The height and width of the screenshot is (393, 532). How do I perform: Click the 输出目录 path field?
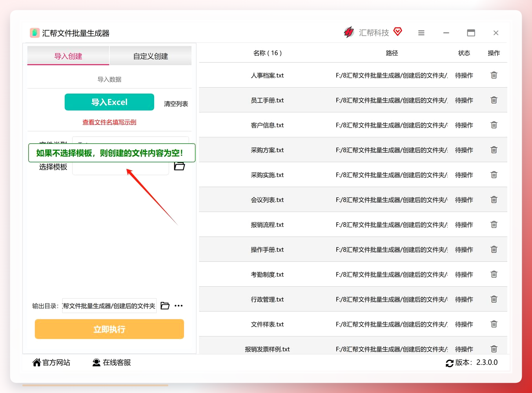point(109,306)
